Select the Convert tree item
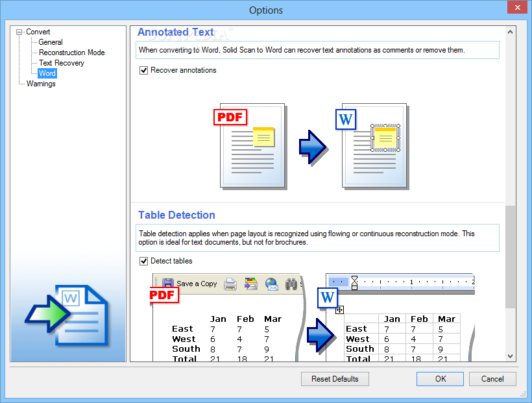Image resolution: width=532 pixels, height=403 pixels. tap(38, 32)
